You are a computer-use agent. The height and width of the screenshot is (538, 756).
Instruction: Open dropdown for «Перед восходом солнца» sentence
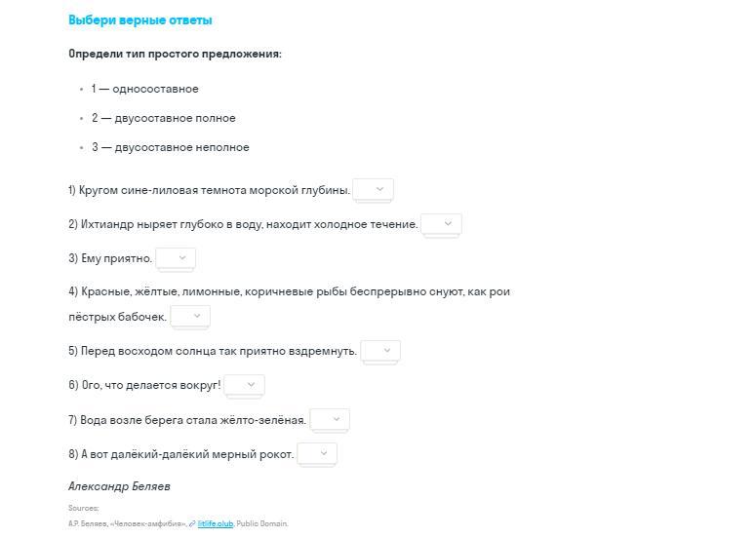(x=380, y=351)
